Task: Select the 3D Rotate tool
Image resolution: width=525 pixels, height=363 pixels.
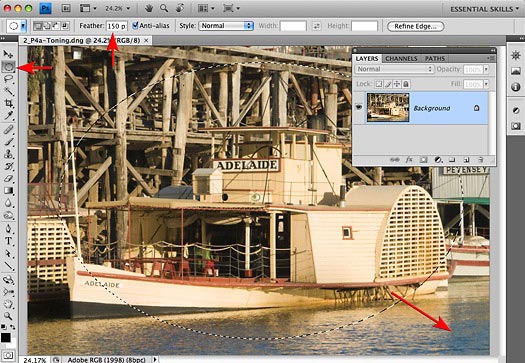Action: (x=8, y=280)
